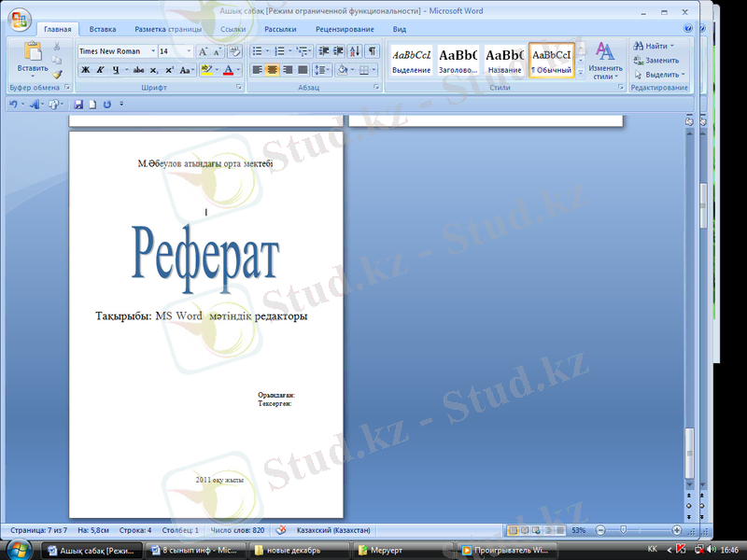This screenshot has width=747, height=560.
Task: Toggle italic К formatting
Action: point(100,70)
